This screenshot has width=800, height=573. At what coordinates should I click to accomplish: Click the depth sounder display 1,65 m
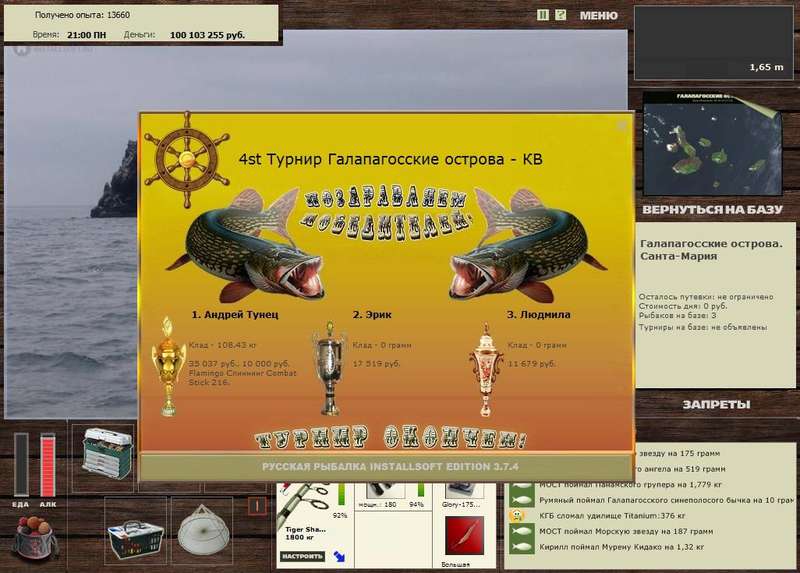pos(713,43)
